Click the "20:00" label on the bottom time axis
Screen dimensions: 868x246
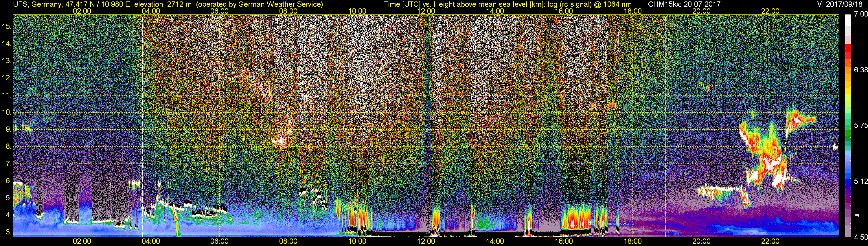click(702, 241)
